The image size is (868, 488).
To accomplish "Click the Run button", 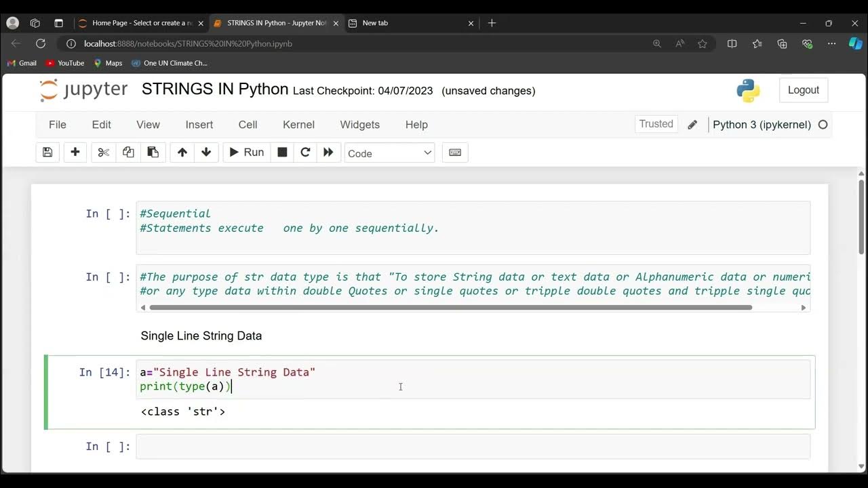I will [x=247, y=152].
